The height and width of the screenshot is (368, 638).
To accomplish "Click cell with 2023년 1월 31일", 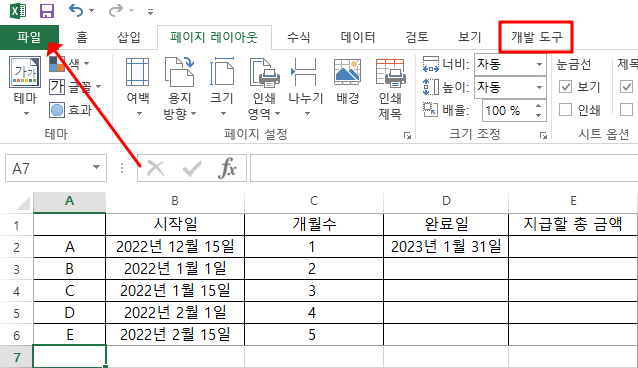I will 446,247.
